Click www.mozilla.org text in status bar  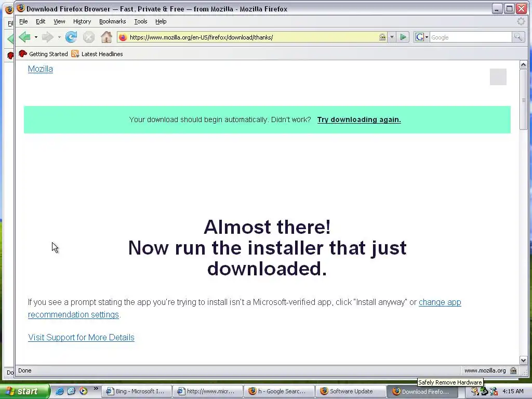[x=485, y=370]
